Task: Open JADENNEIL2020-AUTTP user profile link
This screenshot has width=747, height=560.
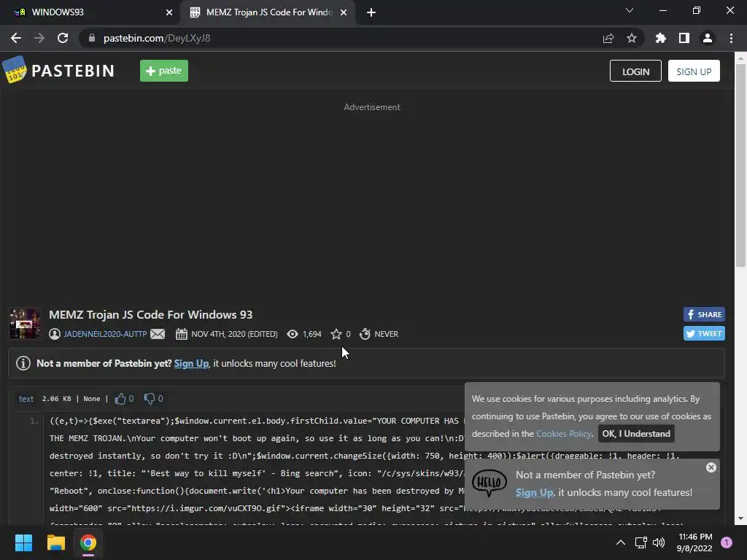Action: [x=105, y=334]
